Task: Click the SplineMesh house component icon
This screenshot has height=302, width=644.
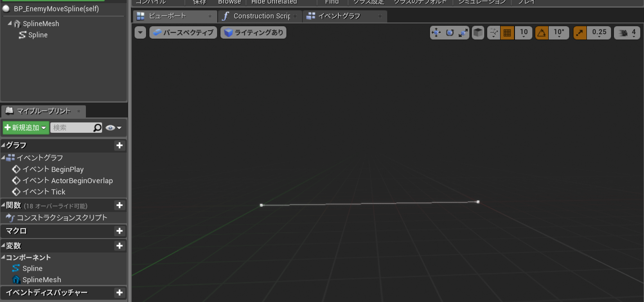Action: pyautogui.click(x=17, y=23)
